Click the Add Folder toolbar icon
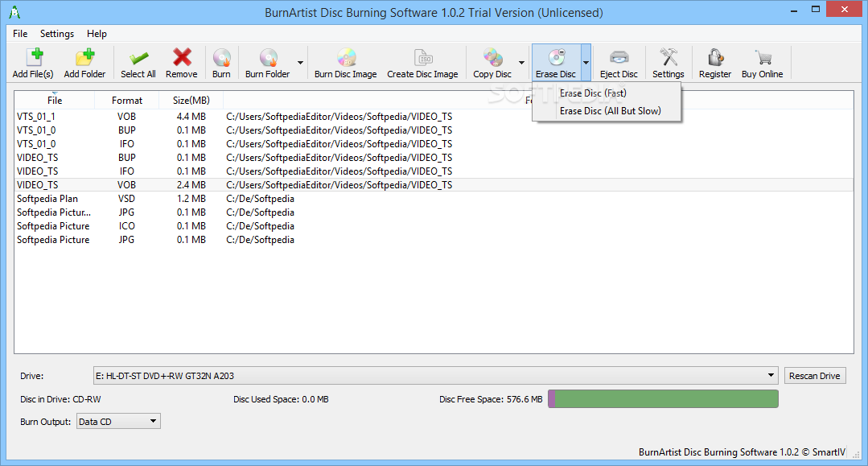Image resolution: width=868 pixels, height=466 pixels. coord(84,57)
